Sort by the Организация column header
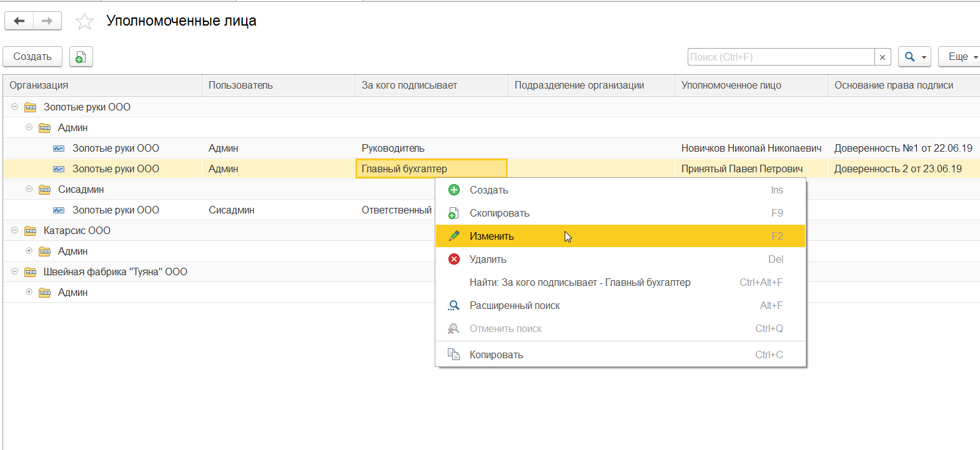This screenshot has width=980, height=450. coord(39,86)
